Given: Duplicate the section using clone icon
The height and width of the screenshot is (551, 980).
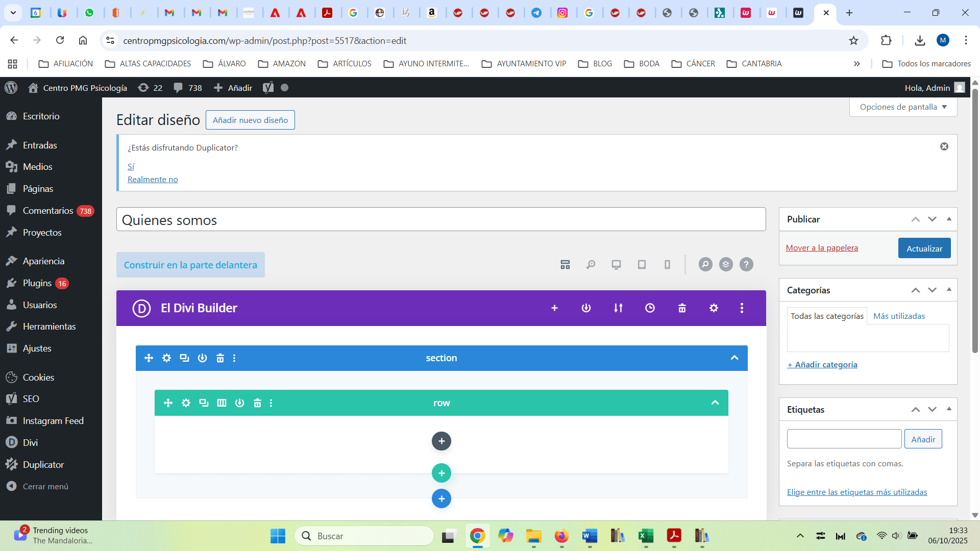Looking at the screenshot, I should (x=184, y=358).
